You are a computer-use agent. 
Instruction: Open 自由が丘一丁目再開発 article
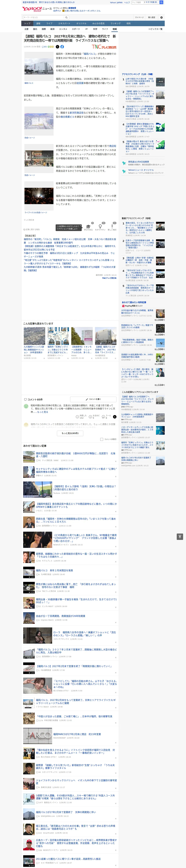[60, 616]
